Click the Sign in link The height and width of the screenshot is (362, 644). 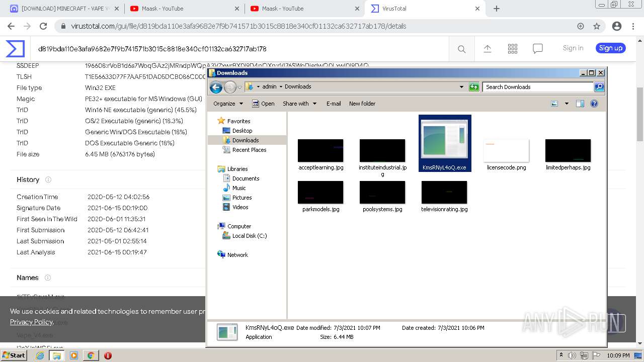(573, 48)
